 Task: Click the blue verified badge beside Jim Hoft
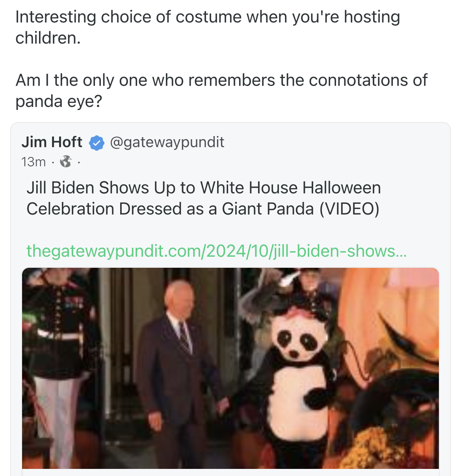97,143
